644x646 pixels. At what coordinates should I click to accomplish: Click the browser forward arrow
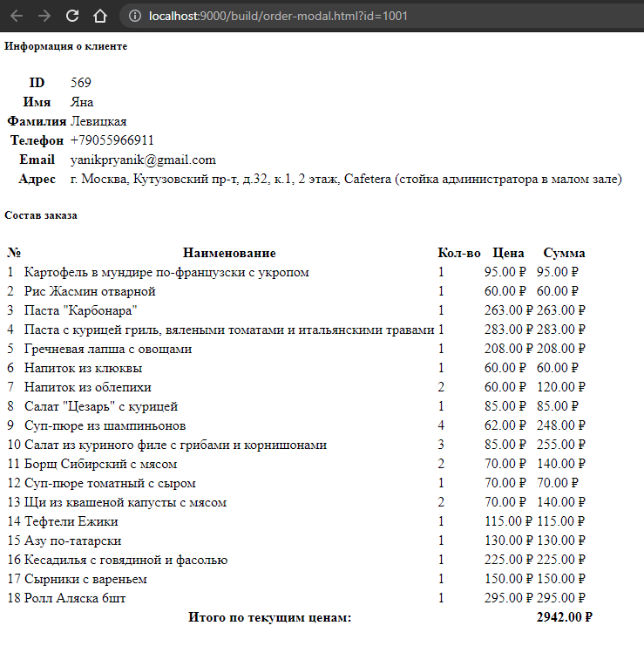tap(44, 16)
